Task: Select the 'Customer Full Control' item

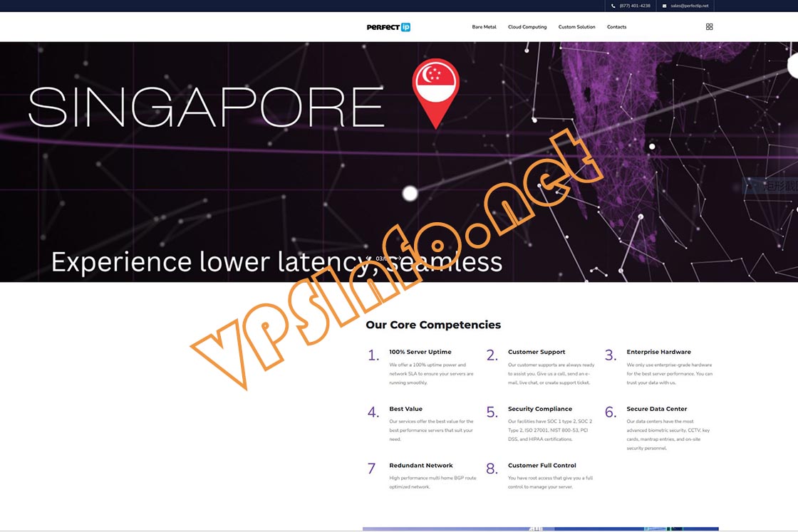Action: point(542,465)
